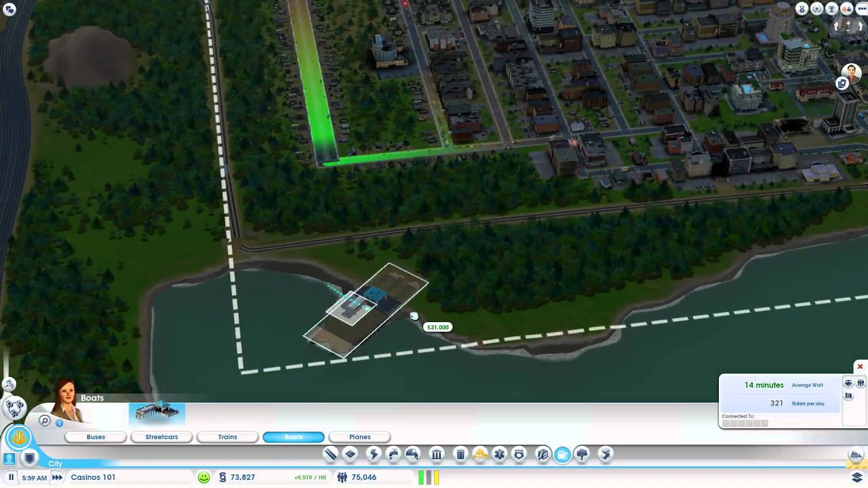Click the magnifier icon under the advisor
This screenshot has height=488, width=868.
coord(45,421)
